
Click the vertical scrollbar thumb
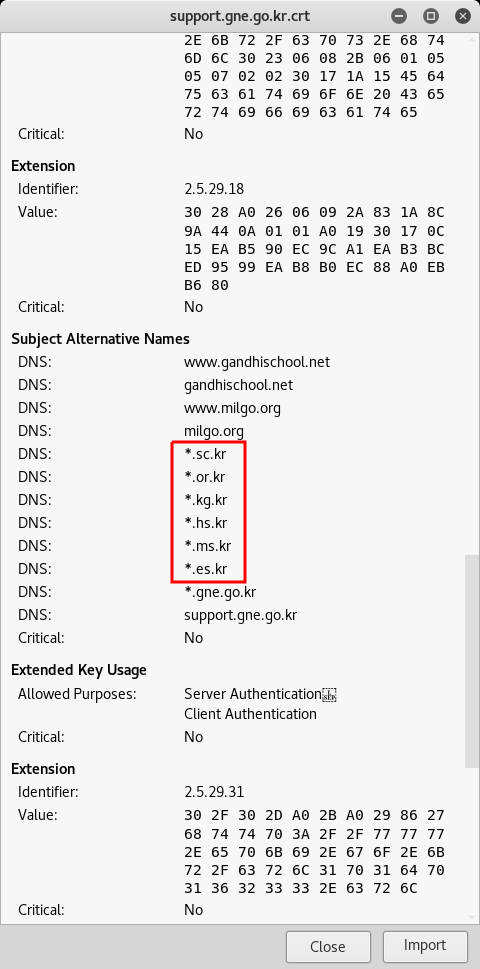[471, 661]
